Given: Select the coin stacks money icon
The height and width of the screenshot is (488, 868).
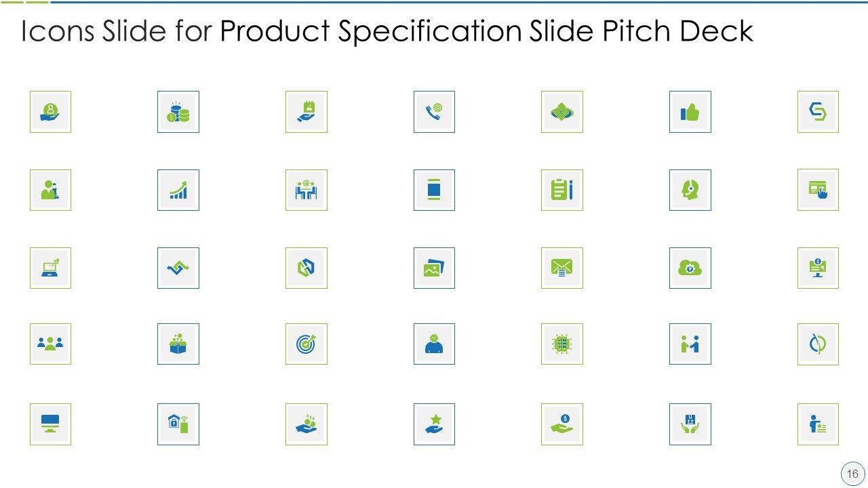Looking at the screenshot, I should [x=178, y=112].
